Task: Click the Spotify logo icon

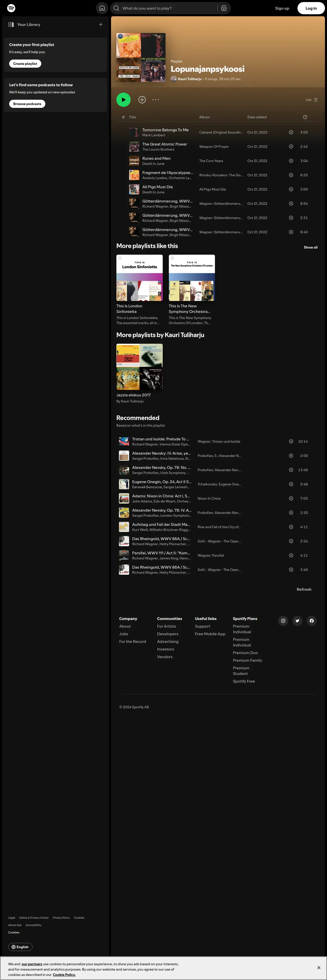Action: click(x=11, y=8)
